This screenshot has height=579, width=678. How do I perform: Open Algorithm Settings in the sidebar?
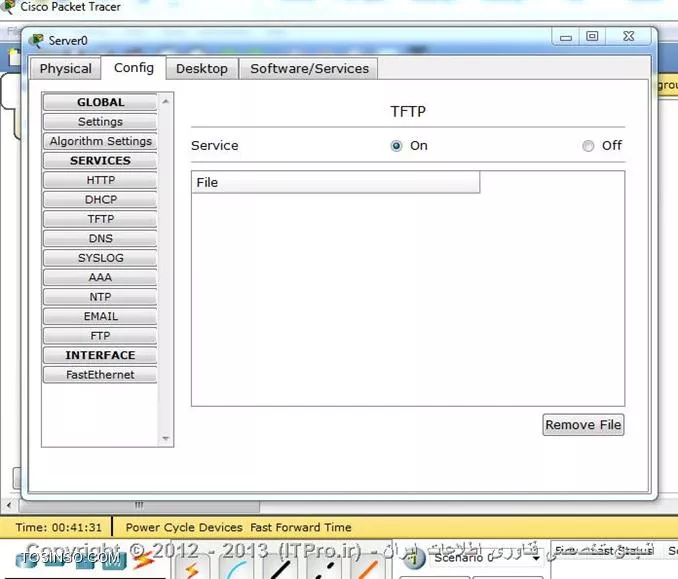coord(100,141)
